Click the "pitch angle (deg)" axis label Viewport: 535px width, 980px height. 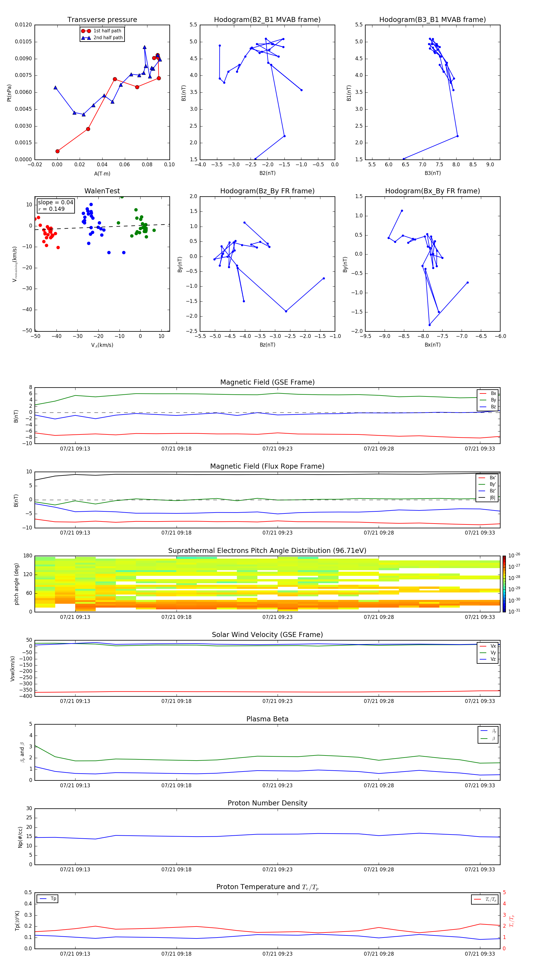point(16,584)
